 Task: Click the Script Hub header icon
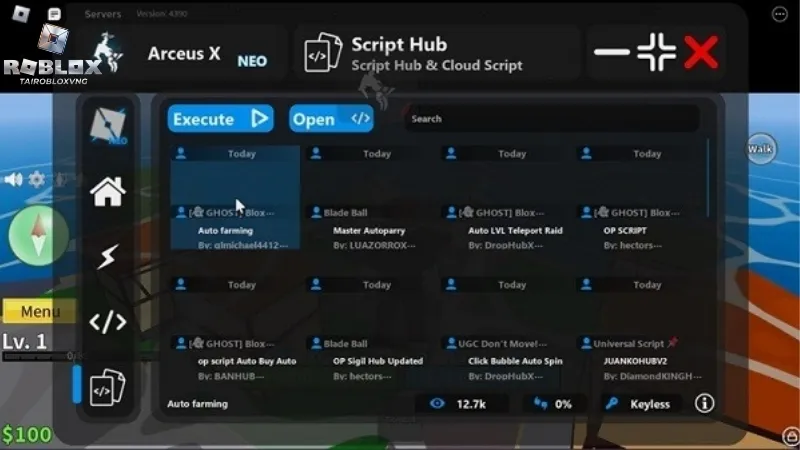(323, 53)
